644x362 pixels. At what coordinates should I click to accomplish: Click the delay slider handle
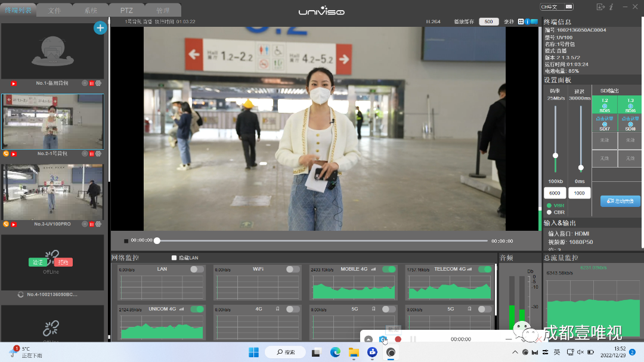coord(581,168)
